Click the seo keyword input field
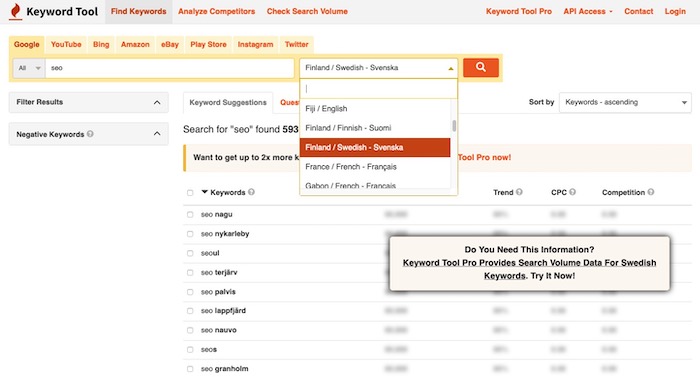This screenshot has height=377, width=700. [x=170, y=68]
